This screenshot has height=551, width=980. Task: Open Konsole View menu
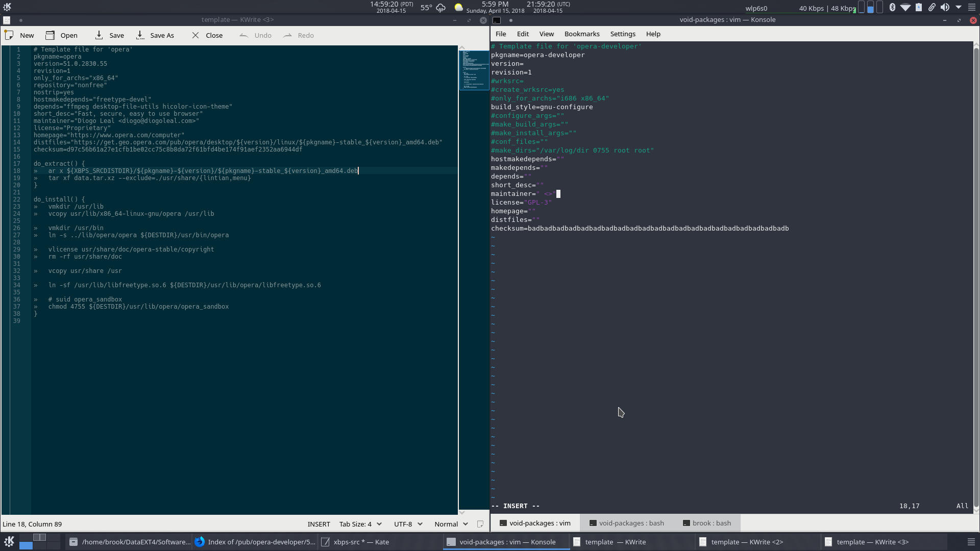tap(546, 34)
